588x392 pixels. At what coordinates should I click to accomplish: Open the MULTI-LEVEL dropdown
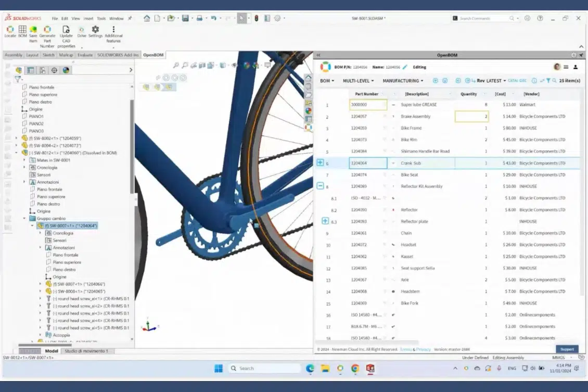358,81
